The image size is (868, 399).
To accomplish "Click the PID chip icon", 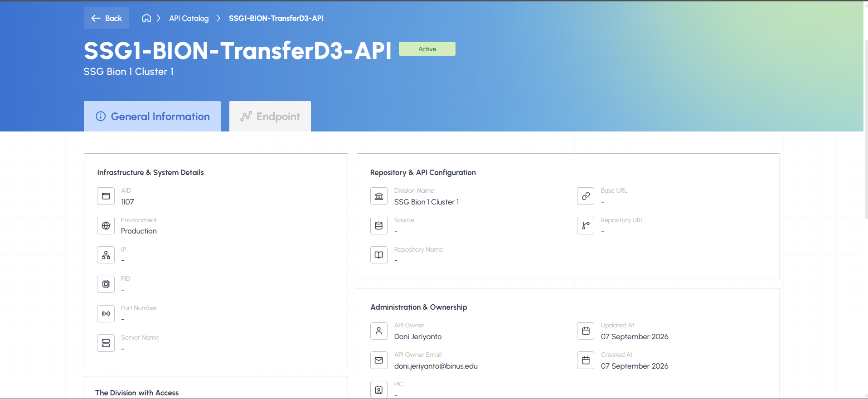I will [x=106, y=284].
